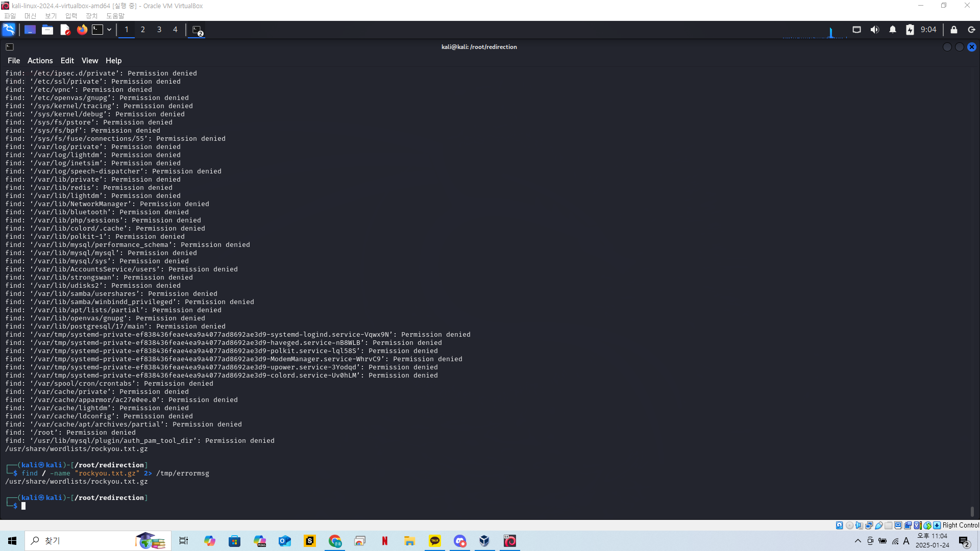Open the Kali applications menu icon
The width and height of the screenshot is (980, 551).
click(9, 30)
